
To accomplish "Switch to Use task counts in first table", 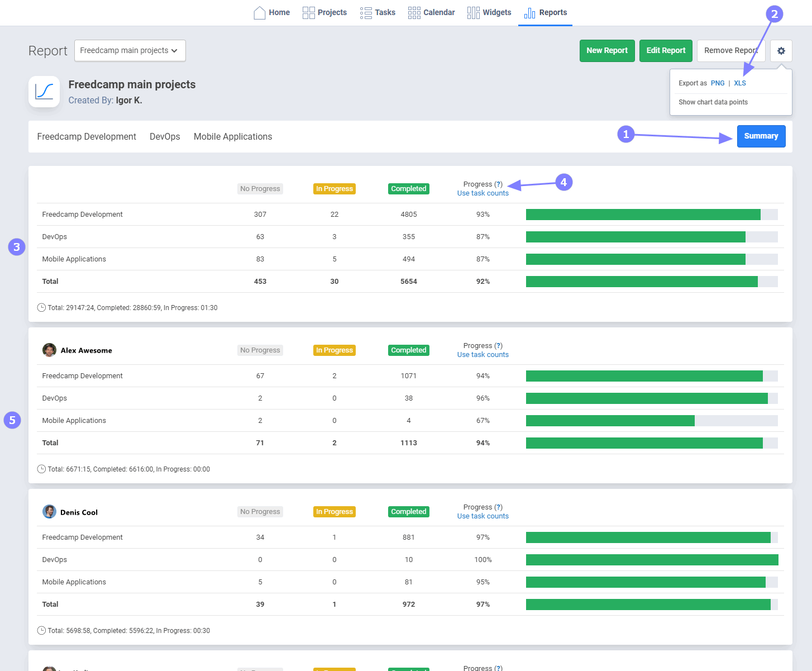I will point(483,193).
